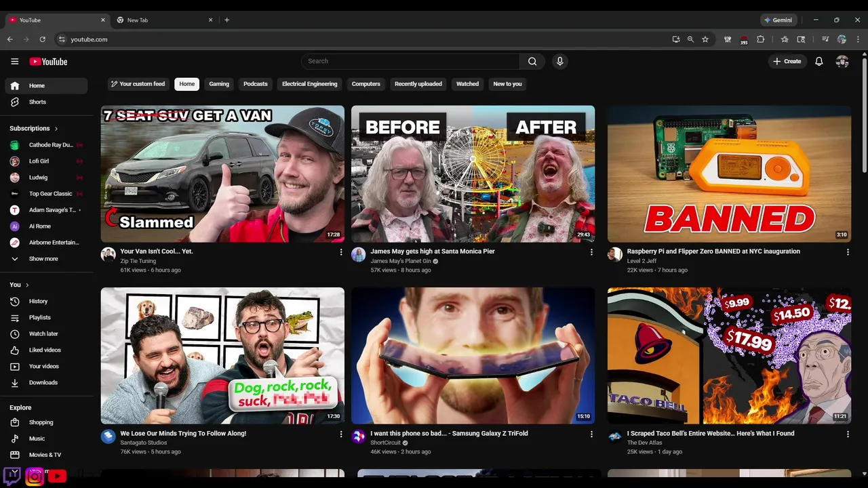The image size is (868, 488).
Task: Select the Watched filter chip
Action: [x=467, y=84]
